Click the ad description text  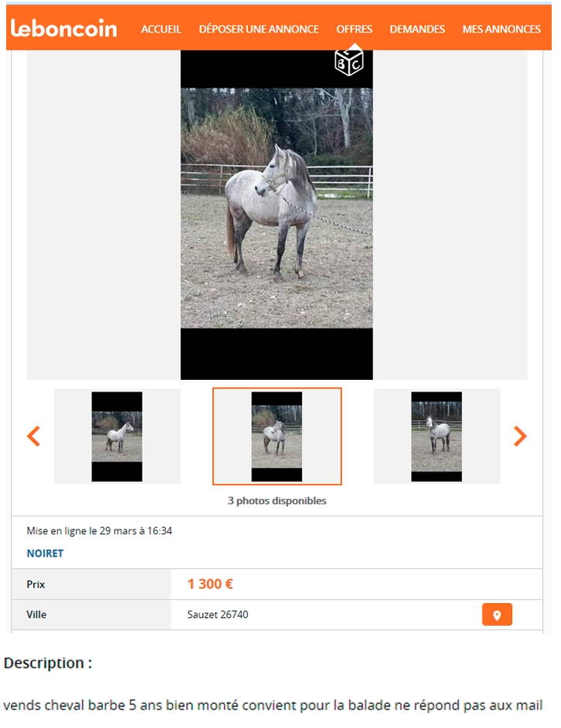point(273,706)
